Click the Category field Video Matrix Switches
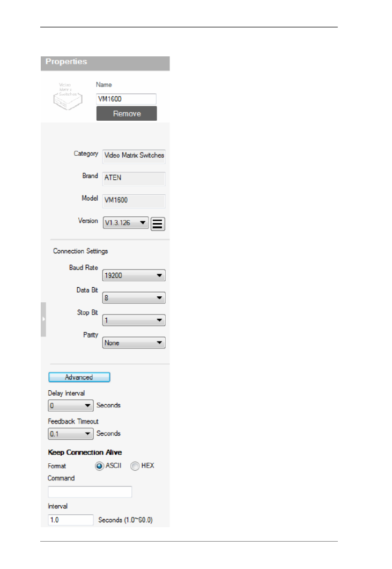The image size is (392, 569). [x=134, y=156]
